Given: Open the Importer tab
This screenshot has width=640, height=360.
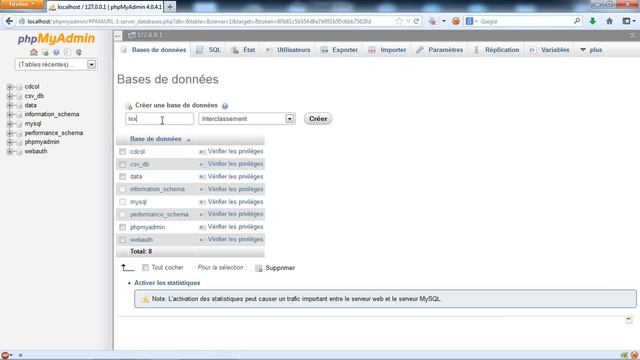Looking at the screenshot, I should [x=387, y=50].
